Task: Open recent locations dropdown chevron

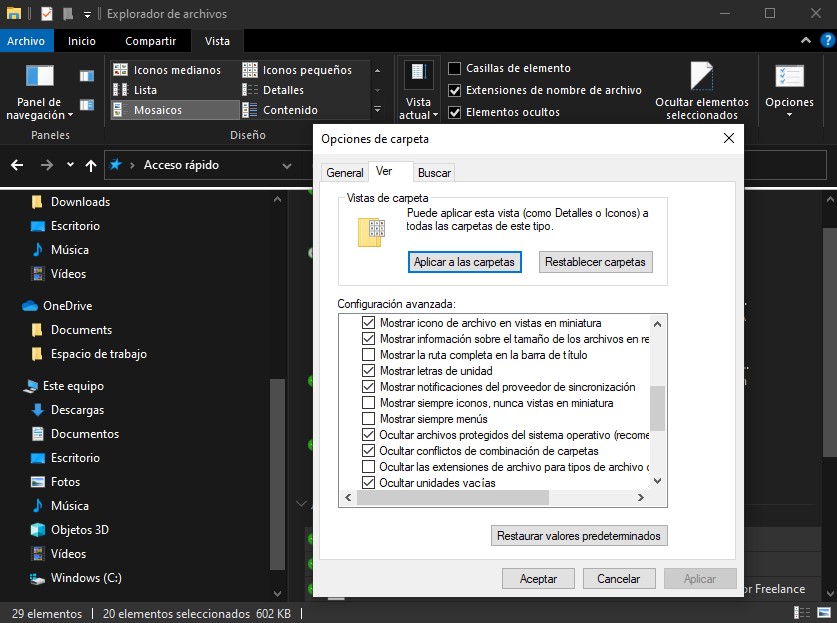Action: pyautogui.click(x=70, y=165)
